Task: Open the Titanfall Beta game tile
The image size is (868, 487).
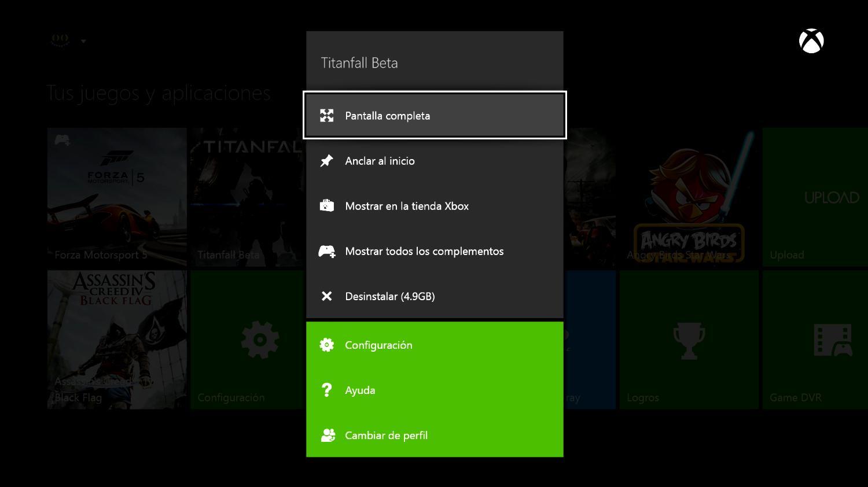Action: tap(248, 197)
